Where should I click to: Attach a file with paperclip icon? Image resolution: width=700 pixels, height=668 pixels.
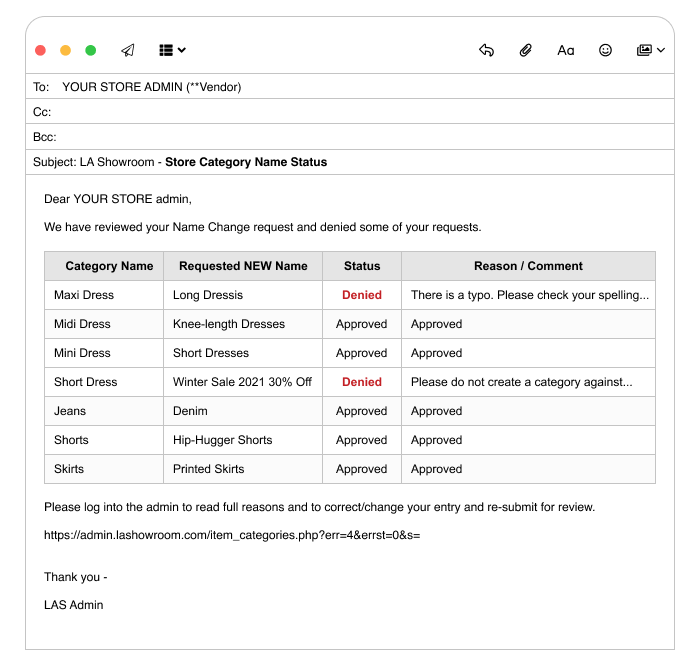click(525, 50)
